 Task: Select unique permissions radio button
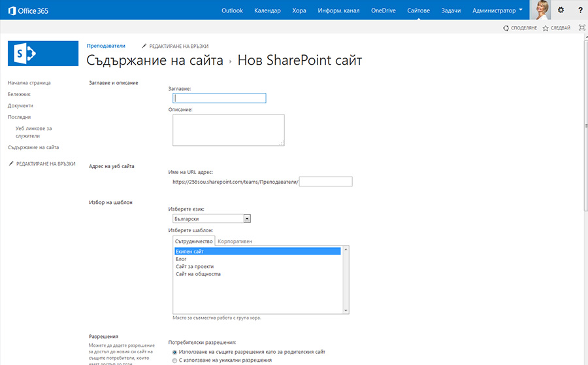174,360
